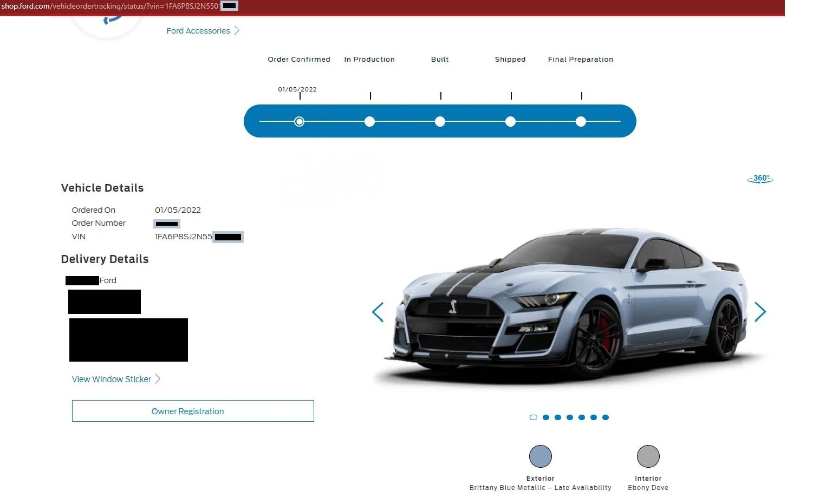Click the Brittany Blue Metallic – Late Availability text

tap(541, 488)
